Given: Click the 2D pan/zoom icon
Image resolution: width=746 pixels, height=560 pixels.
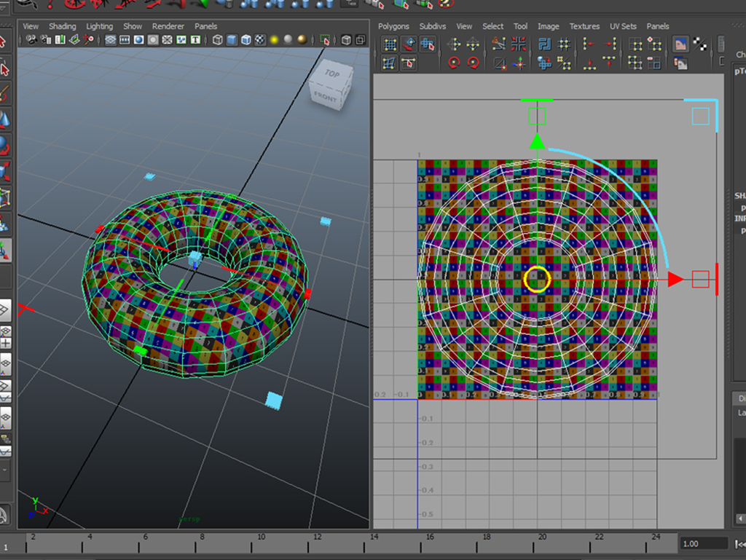Looking at the screenshot, I should [88, 40].
